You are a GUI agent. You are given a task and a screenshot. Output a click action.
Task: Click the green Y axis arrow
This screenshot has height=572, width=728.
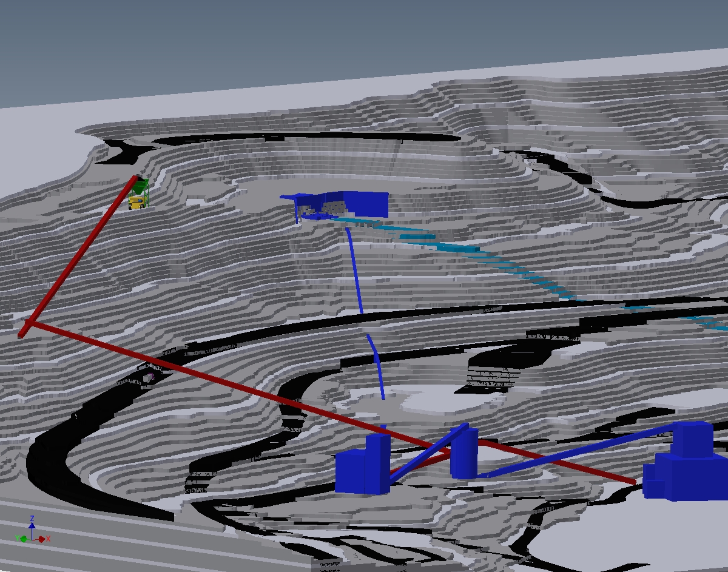pos(22,538)
